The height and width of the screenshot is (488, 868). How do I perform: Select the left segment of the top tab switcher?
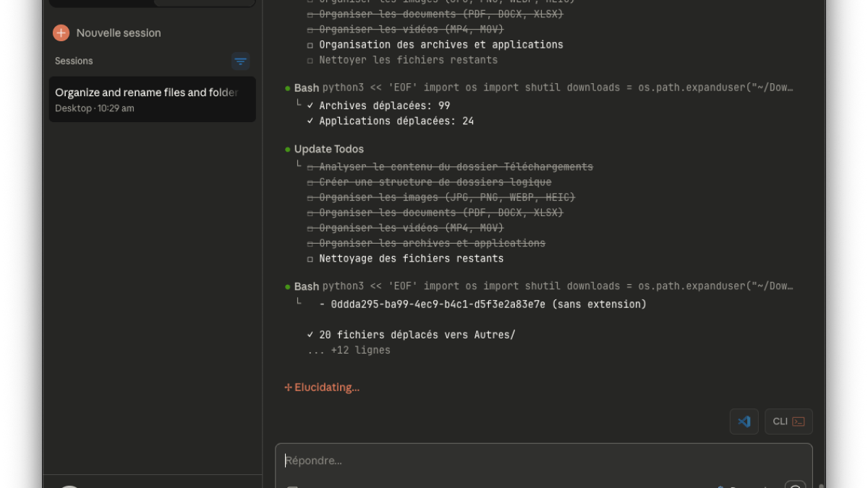tap(101, 2)
